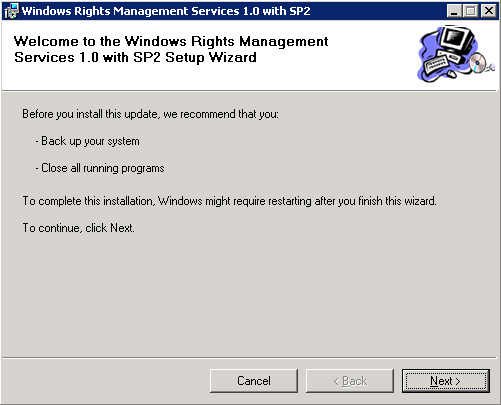
Task: Click the Welcome heading text
Action: (171, 49)
